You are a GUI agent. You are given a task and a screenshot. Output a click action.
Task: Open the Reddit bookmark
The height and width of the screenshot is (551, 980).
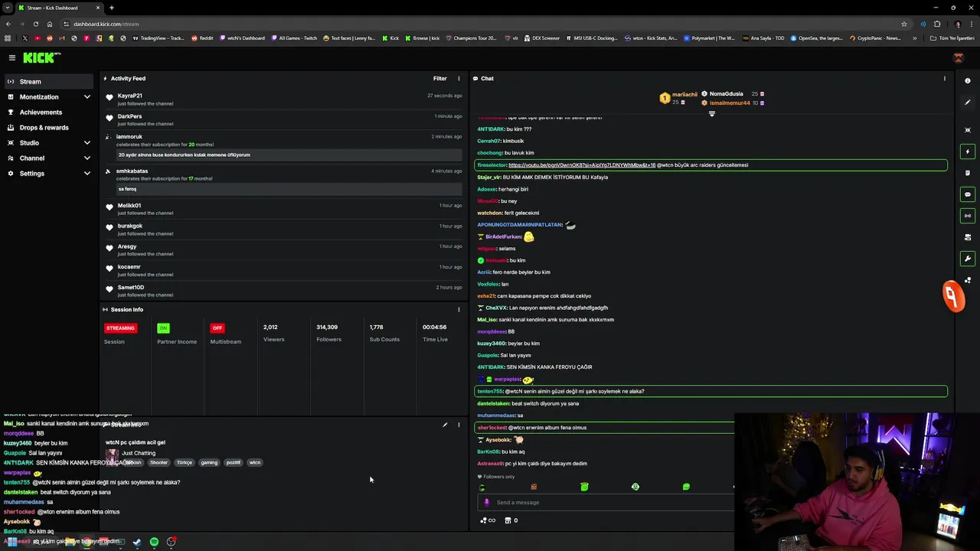point(202,38)
